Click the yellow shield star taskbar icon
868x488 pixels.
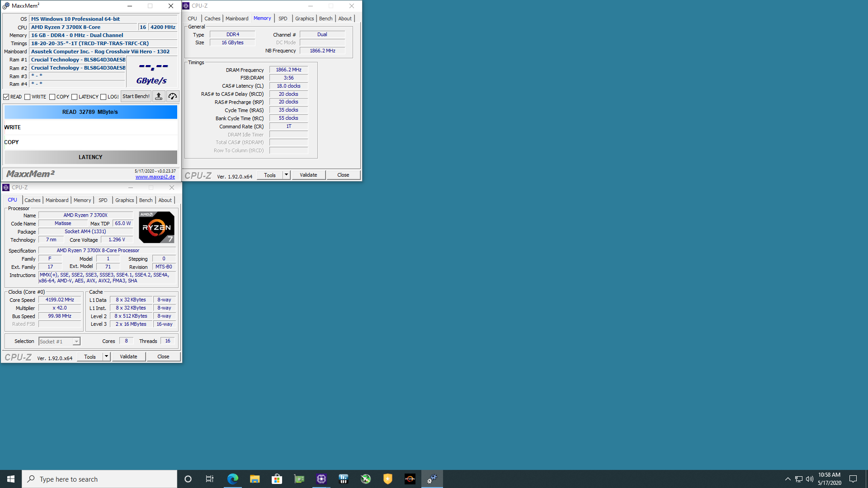click(x=388, y=479)
